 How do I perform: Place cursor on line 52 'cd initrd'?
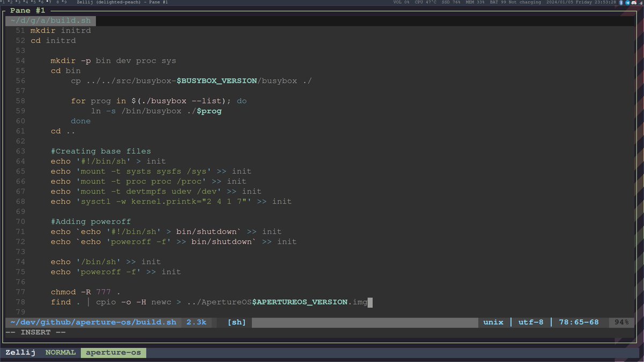tap(53, 41)
